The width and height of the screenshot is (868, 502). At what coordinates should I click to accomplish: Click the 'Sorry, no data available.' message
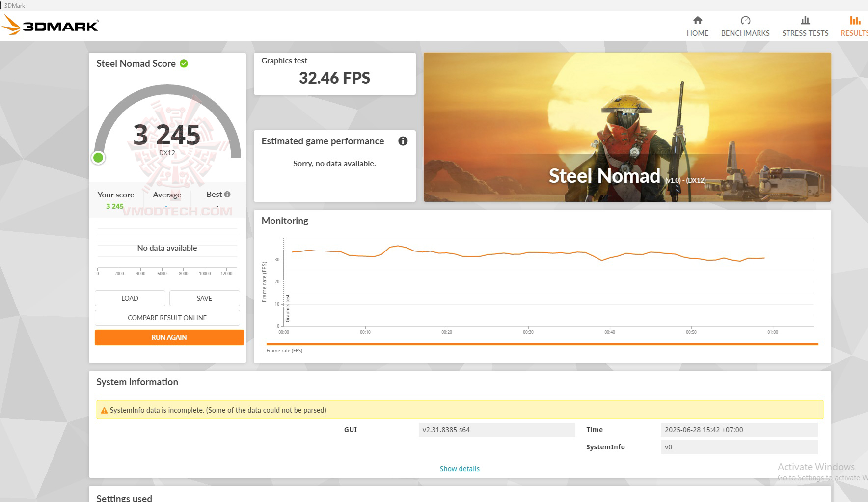coord(334,164)
